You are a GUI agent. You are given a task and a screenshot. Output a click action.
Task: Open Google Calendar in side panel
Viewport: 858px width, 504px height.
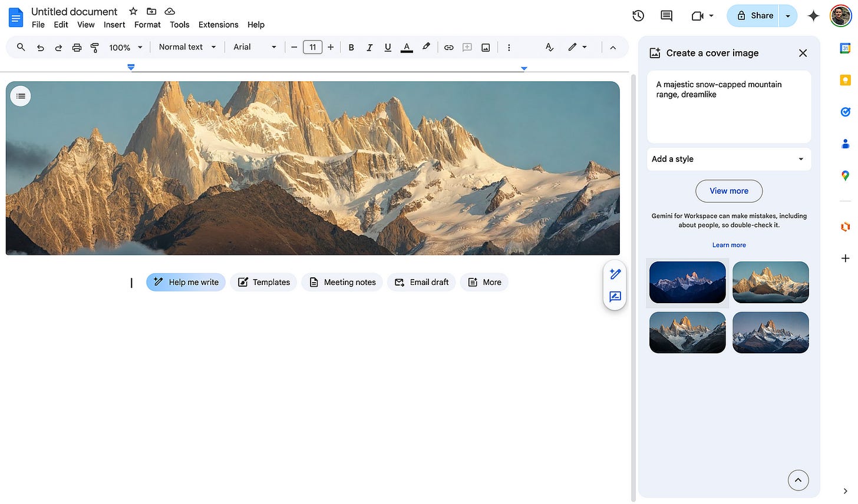pyautogui.click(x=845, y=49)
